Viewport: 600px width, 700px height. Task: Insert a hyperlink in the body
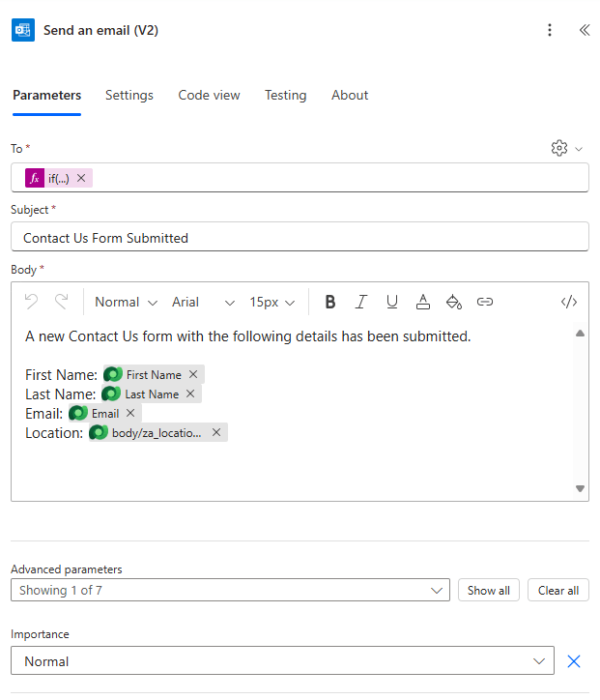[x=485, y=302]
